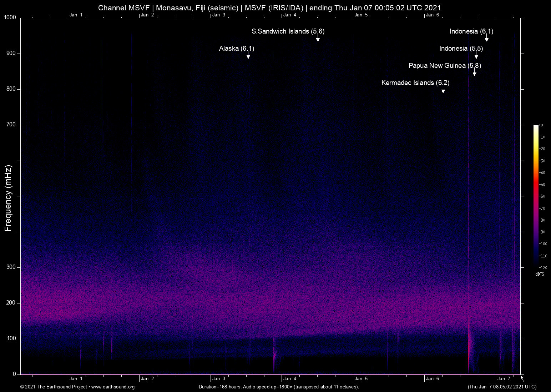Click Jan 6 on the top time axis
Viewport: 551px width, 392px height.
(x=433, y=15)
